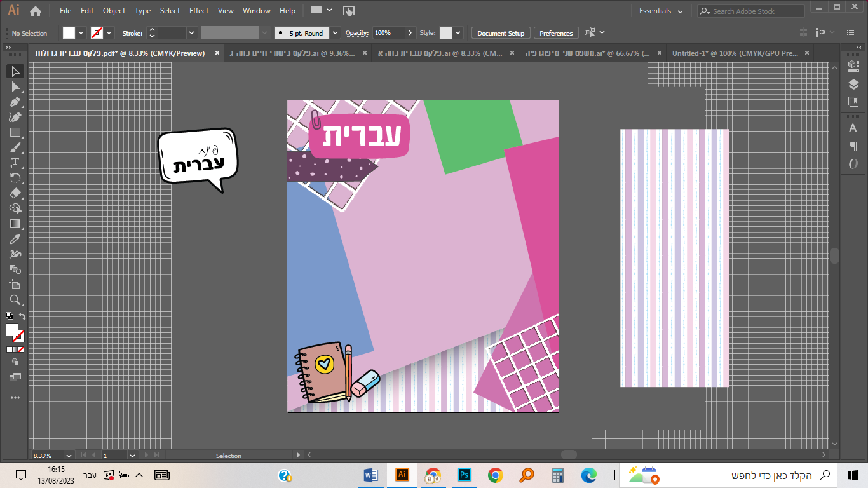Swap fill and stroke colors
This screenshot has height=488, width=868.
pos(22,316)
